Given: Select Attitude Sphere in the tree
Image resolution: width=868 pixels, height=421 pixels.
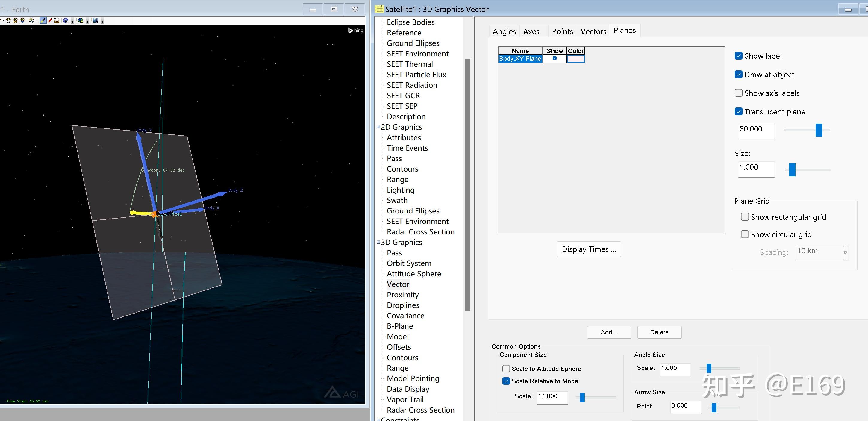Looking at the screenshot, I should click(x=414, y=274).
